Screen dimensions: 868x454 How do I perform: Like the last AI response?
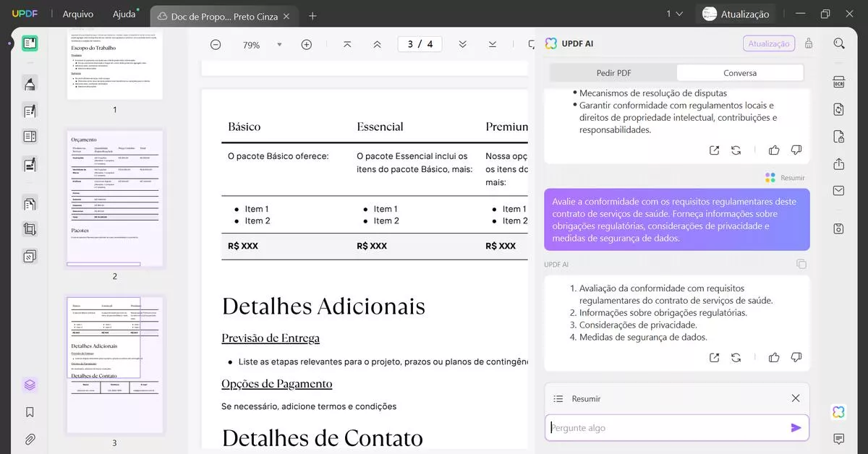pos(774,357)
